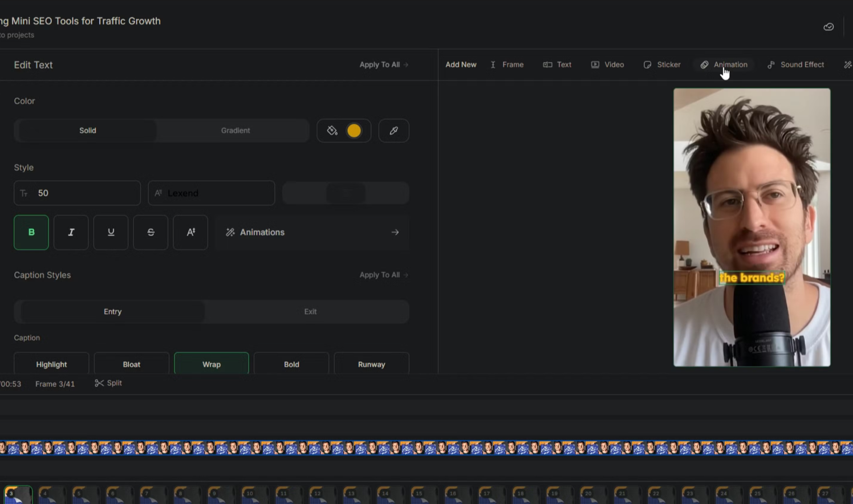Click the cloud sync icon
Screen dimensions: 853x504
828,27
